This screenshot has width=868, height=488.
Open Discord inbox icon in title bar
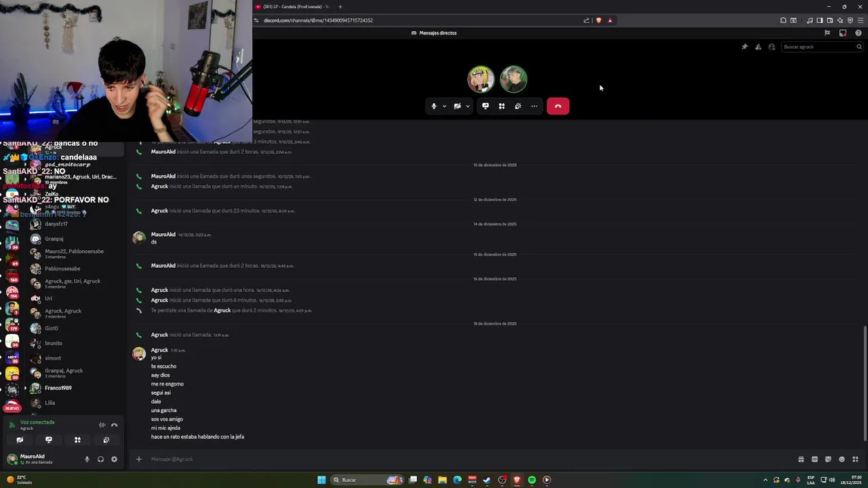click(843, 33)
